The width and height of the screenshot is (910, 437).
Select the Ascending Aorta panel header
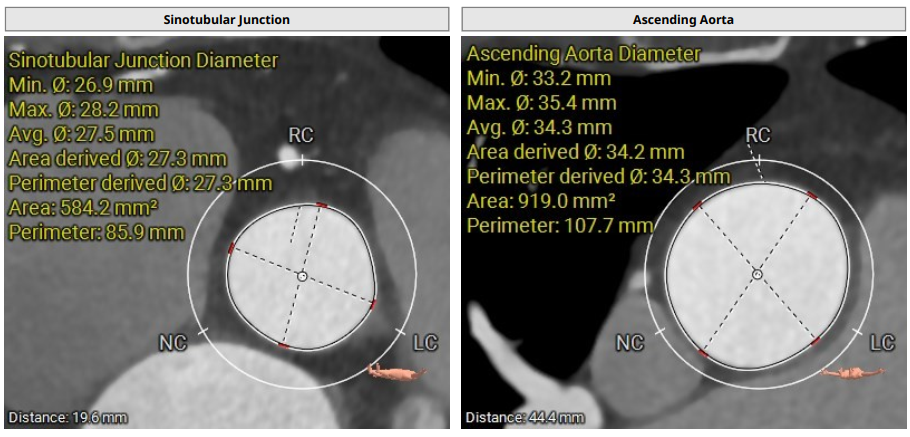pos(682,19)
